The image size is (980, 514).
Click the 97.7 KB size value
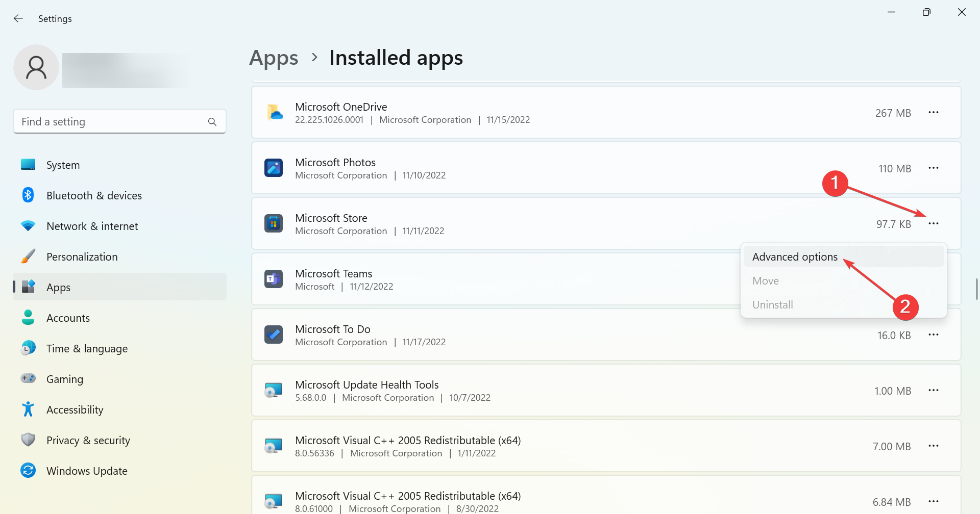(x=894, y=224)
